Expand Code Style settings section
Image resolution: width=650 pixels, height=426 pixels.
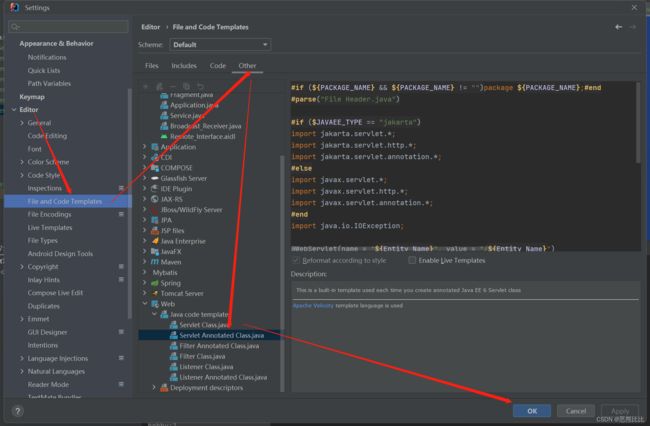tap(22, 175)
